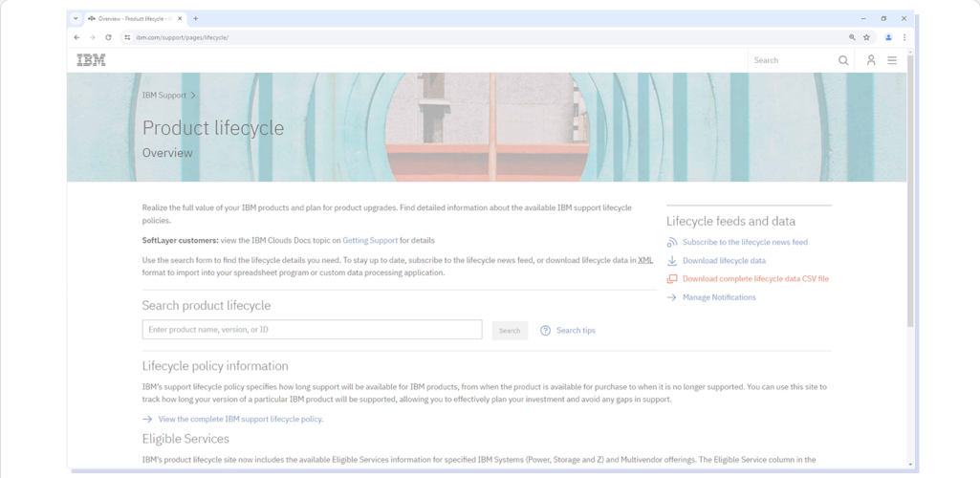The height and width of the screenshot is (478, 980).
Task: Click the XML abbreviation text
Action: 645,260
